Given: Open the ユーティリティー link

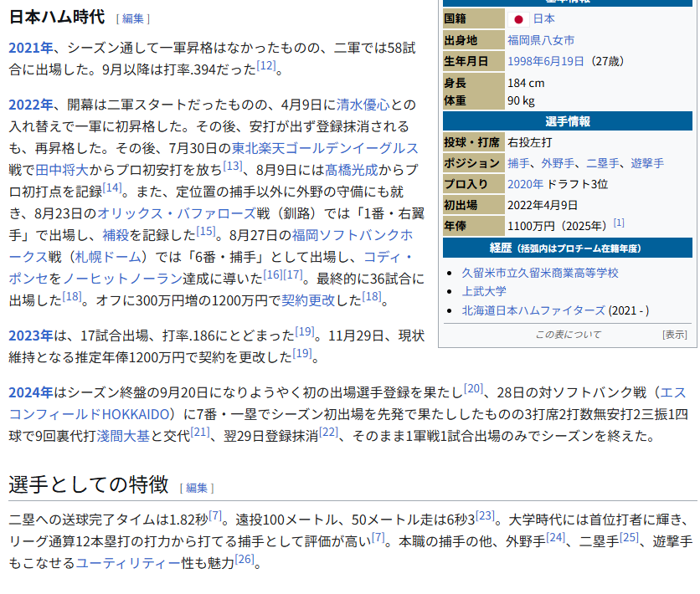Looking at the screenshot, I should 129,563.
